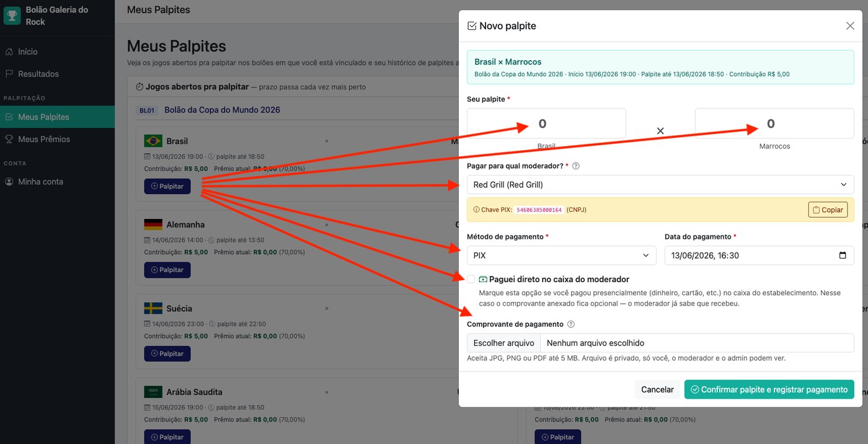Open the moderator dropdown showing Red Grill
The image size is (868, 444).
(660, 185)
